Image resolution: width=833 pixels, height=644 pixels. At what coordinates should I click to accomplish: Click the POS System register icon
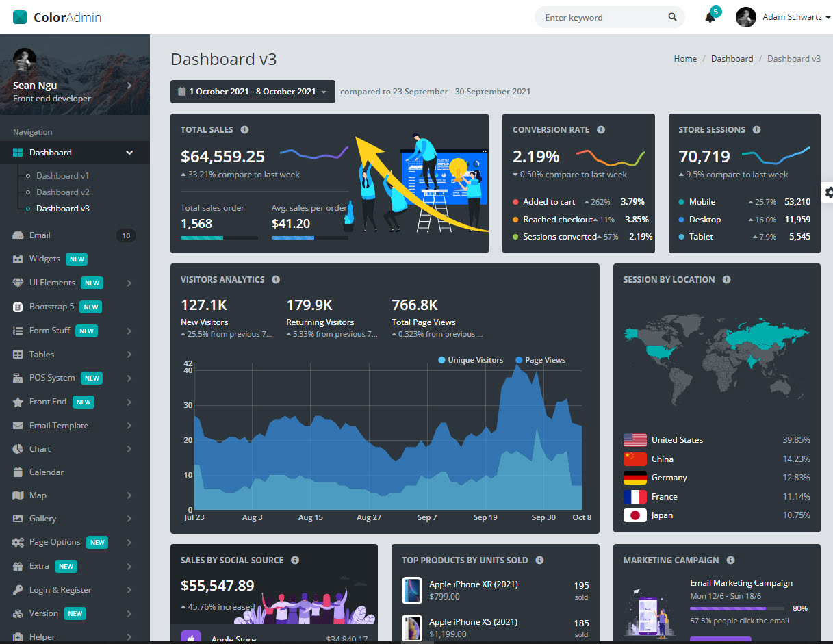tap(18, 378)
